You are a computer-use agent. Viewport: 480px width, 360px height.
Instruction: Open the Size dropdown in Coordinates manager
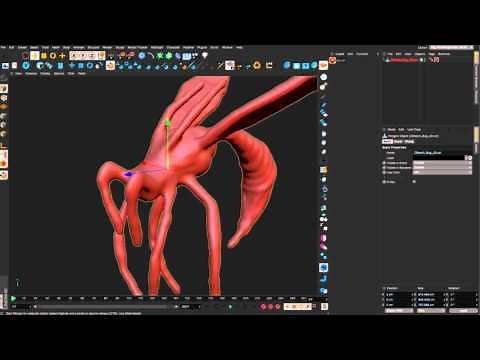431,310
